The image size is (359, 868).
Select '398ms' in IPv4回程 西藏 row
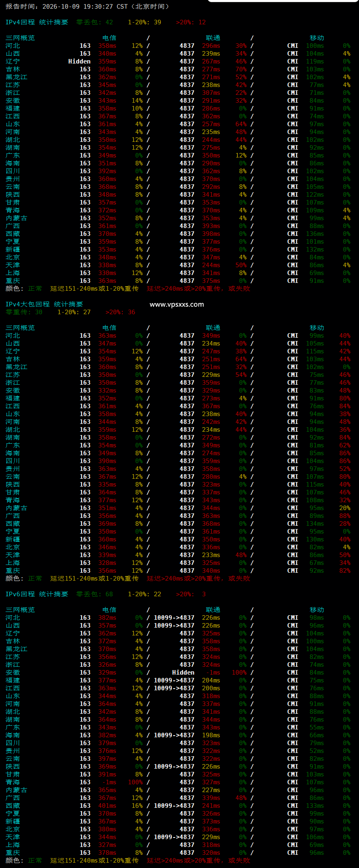(211, 234)
